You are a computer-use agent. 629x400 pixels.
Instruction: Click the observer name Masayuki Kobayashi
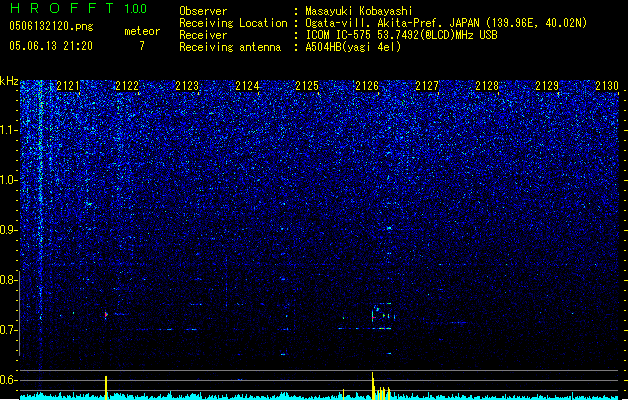pyautogui.click(x=359, y=11)
